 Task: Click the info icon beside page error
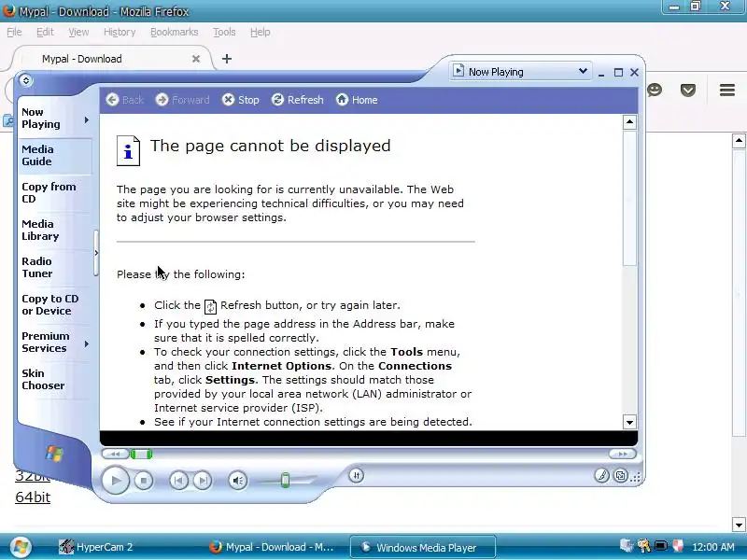128,151
